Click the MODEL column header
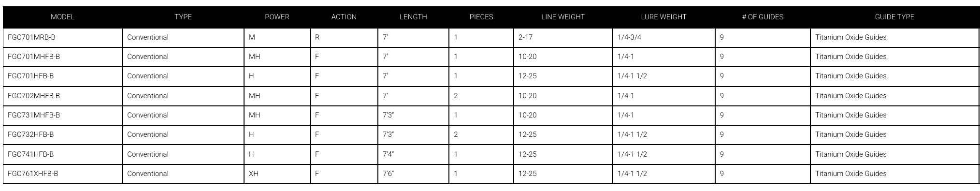The height and width of the screenshot is (191, 980). coord(62,17)
